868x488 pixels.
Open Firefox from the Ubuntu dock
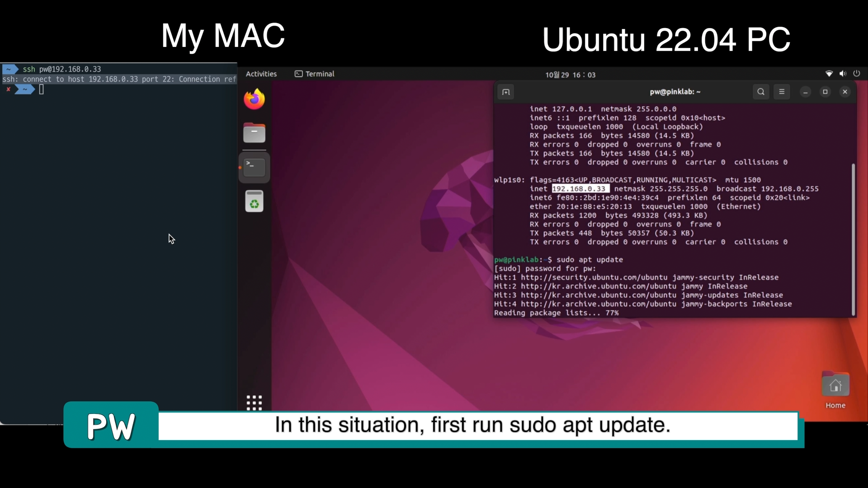254,99
